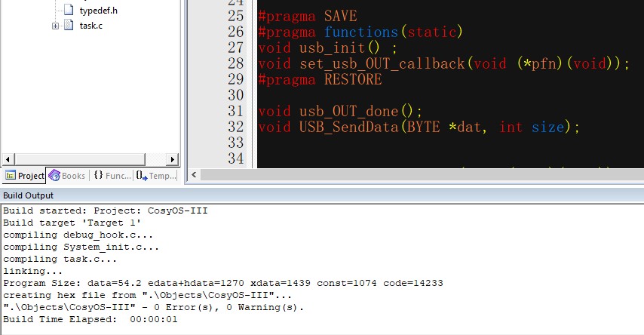Viewport: 644px width, 335px height.
Task: Click 'Build started: Project: CosyOS-III' line
Action: (106, 211)
